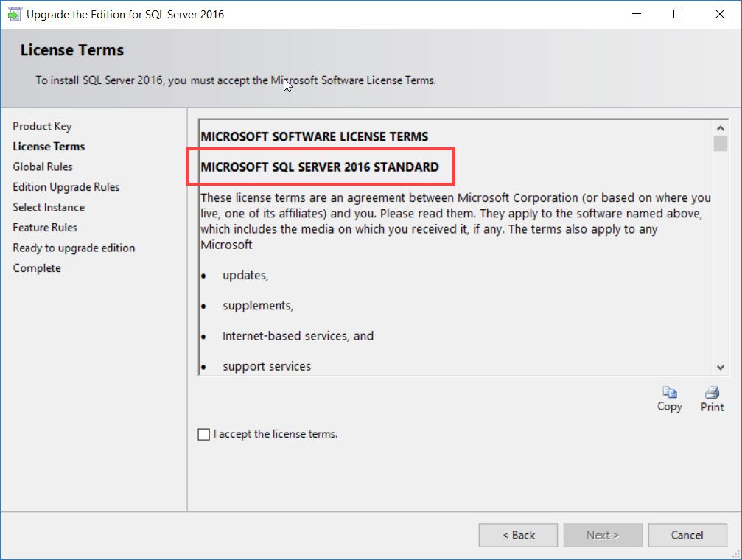Click the 'License Terms' page title
Viewport: 742px width, 560px height.
[x=72, y=50]
